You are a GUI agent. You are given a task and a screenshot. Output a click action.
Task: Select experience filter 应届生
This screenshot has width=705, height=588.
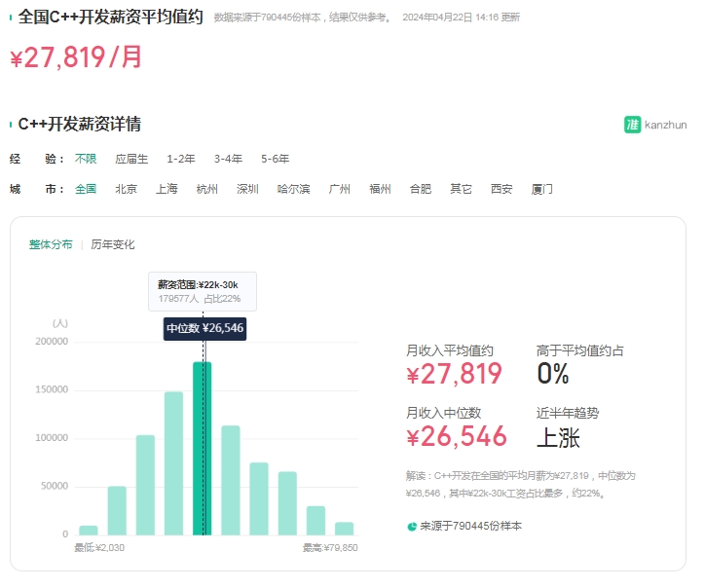coord(131,159)
